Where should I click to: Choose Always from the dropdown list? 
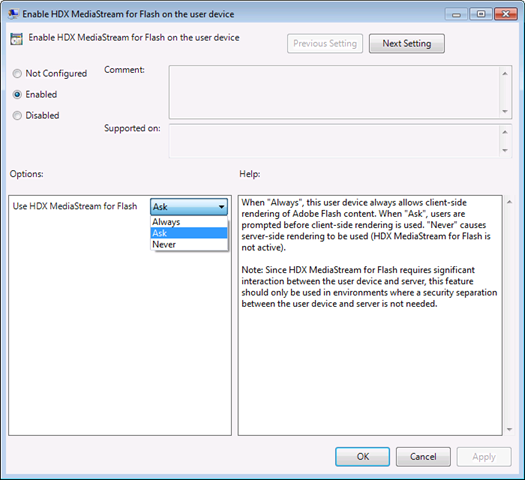(x=189, y=222)
